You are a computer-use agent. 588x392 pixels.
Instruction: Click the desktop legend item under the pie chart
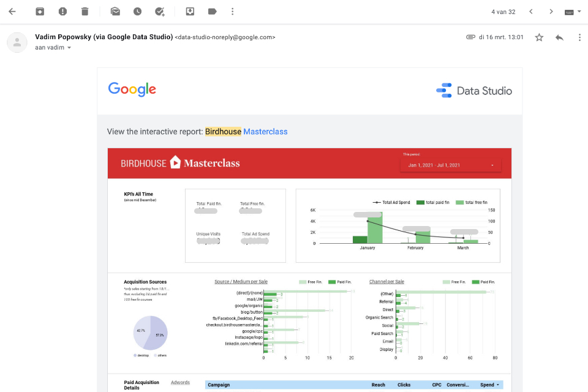tap(141, 355)
